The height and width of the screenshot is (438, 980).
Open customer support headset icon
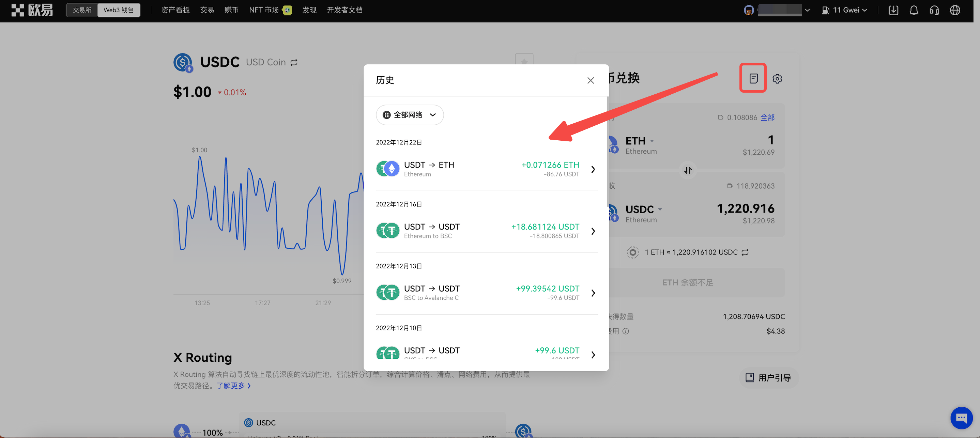[934, 10]
